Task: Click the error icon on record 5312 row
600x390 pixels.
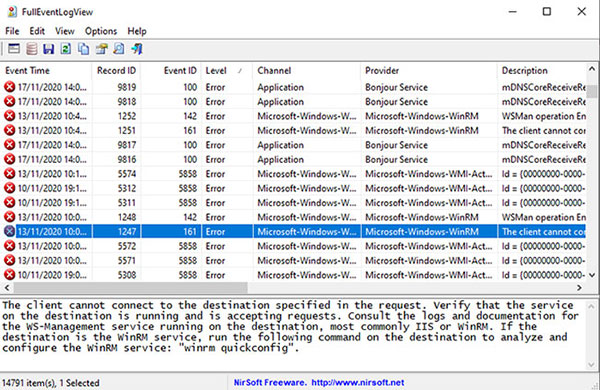Action: (x=10, y=188)
